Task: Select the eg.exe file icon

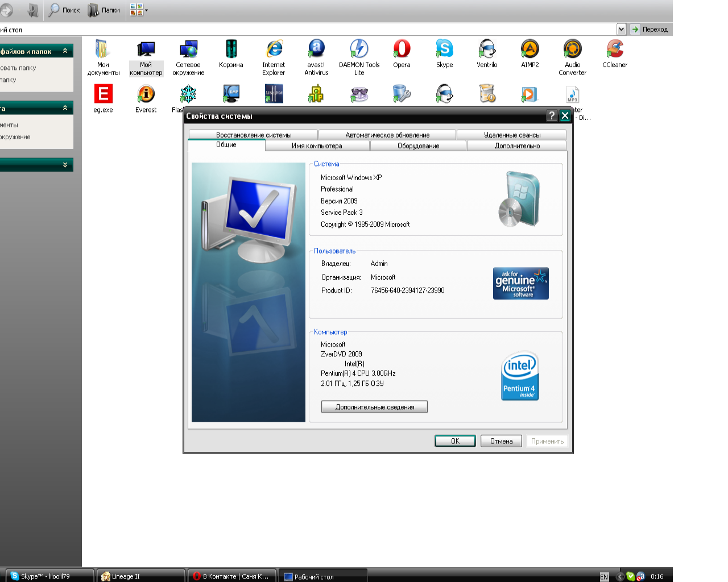Action: pos(103,99)
